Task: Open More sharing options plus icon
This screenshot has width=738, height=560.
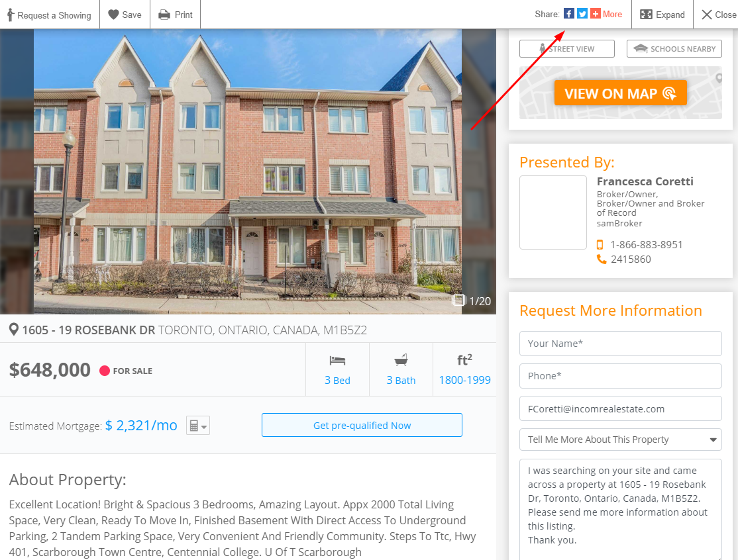Action: tap(596, 14)
